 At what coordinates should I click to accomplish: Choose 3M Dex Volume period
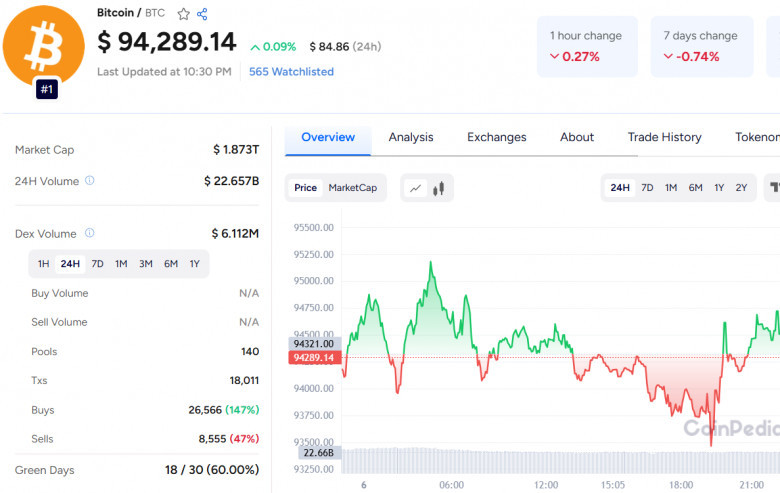point(146,264)
